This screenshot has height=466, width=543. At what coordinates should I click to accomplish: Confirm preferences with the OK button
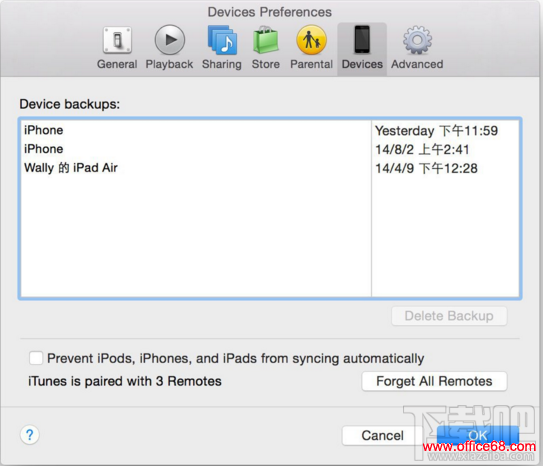tap(478, 435)
